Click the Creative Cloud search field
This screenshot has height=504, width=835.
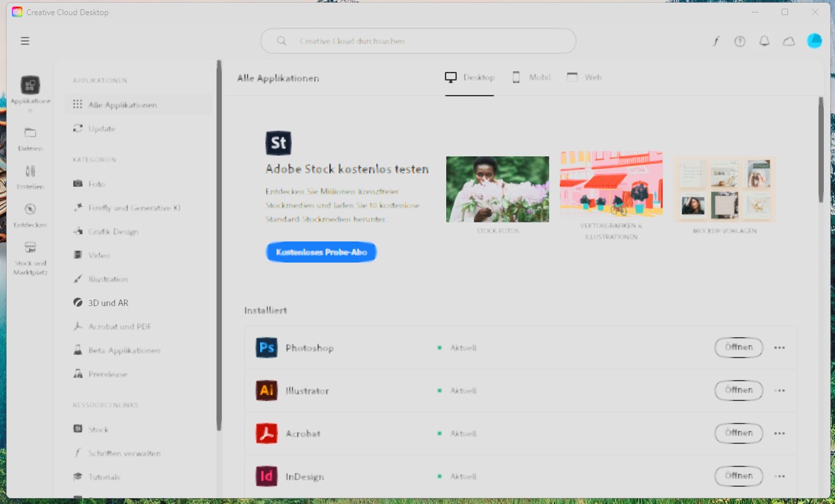418,41
